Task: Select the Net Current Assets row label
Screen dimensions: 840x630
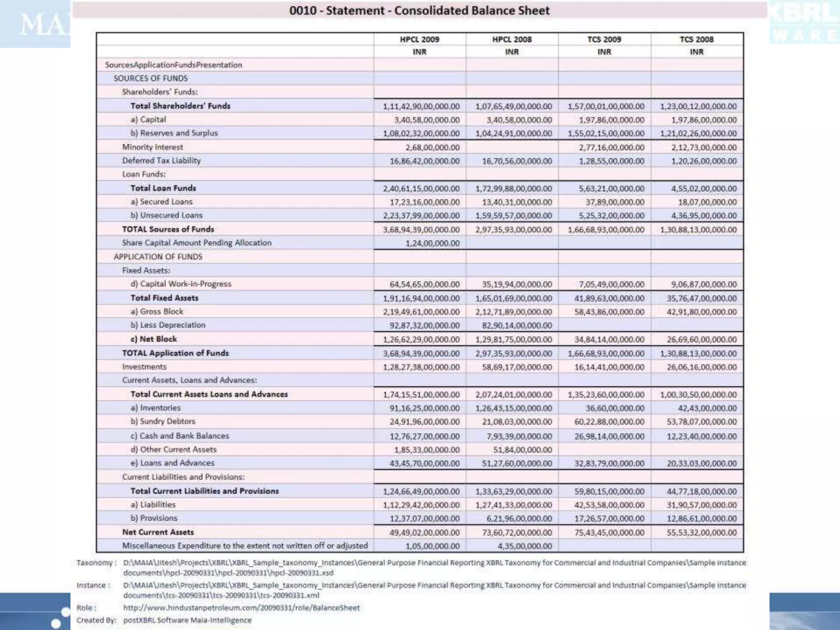Action: click(158, 532)
